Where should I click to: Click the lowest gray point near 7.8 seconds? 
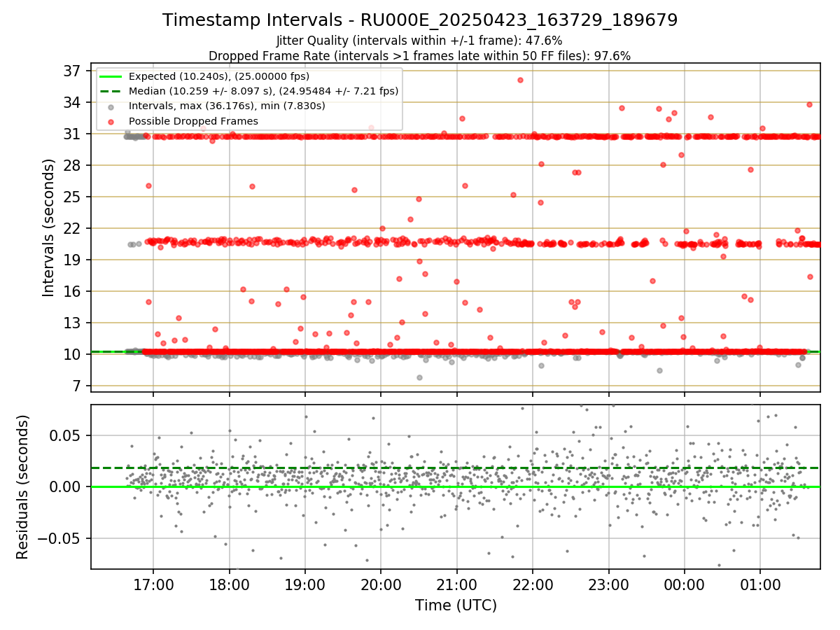[x=419, y=377]
